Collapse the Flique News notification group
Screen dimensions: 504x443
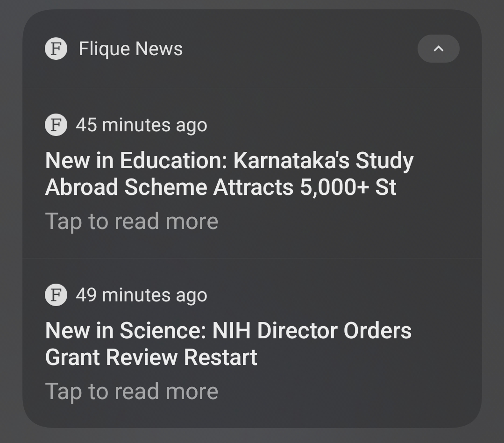[x=438, y=49]
